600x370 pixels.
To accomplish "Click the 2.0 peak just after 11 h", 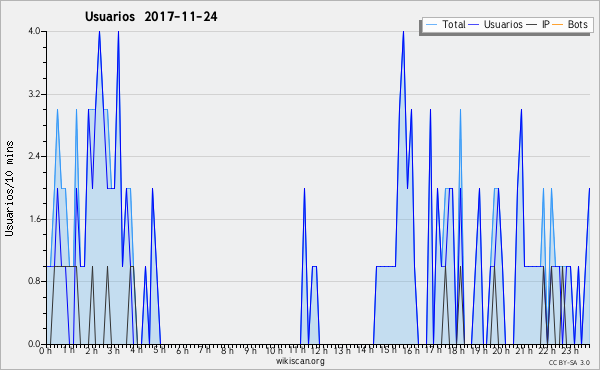I will (x=304, y=189).
